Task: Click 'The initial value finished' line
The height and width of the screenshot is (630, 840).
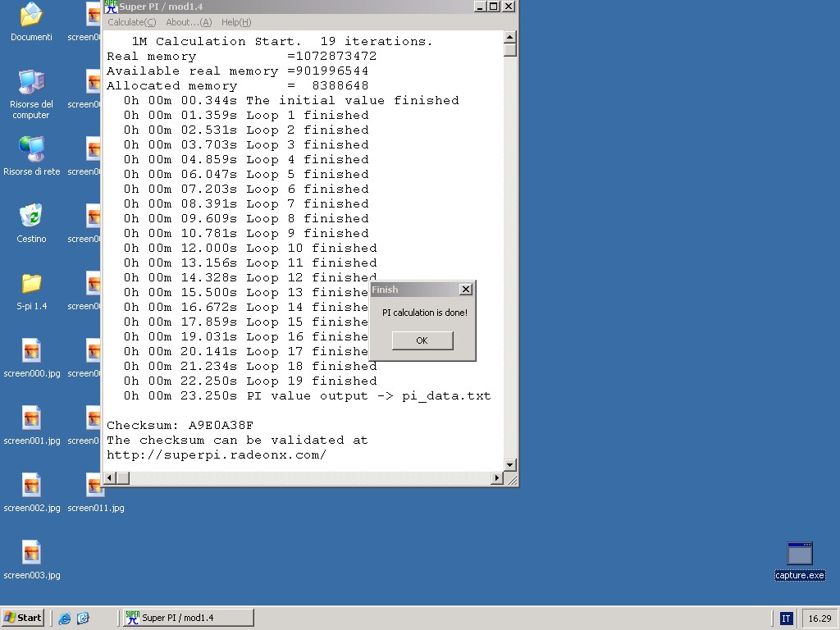Action: pyautogui.click(x=291, y=100)
